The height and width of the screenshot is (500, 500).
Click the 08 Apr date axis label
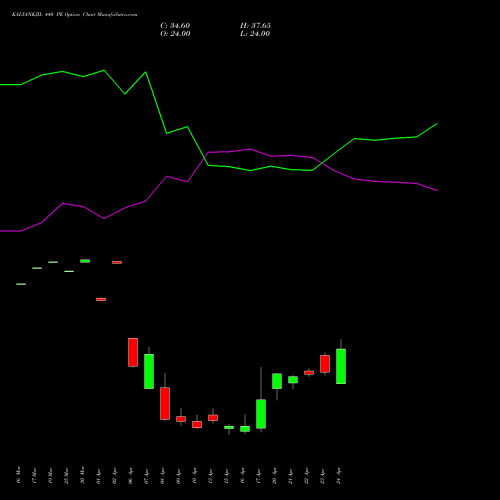(162, 475)
